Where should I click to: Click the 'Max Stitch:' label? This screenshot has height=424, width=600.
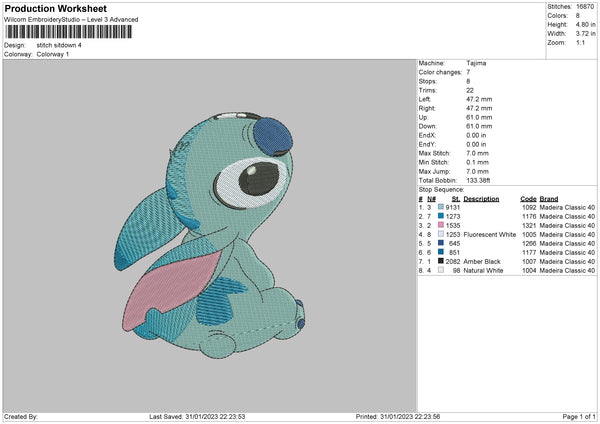tap(434, 153)
